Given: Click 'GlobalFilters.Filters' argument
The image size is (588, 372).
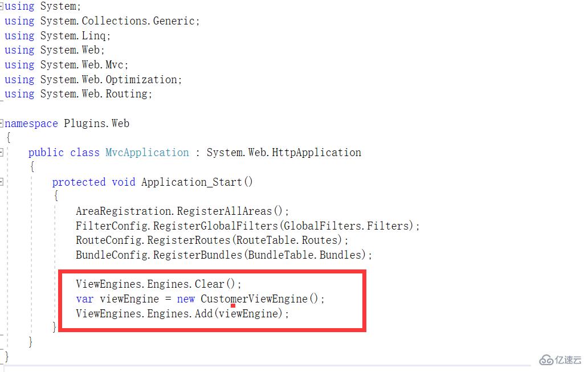Looking at the screenshot, I should coord(345,226).
